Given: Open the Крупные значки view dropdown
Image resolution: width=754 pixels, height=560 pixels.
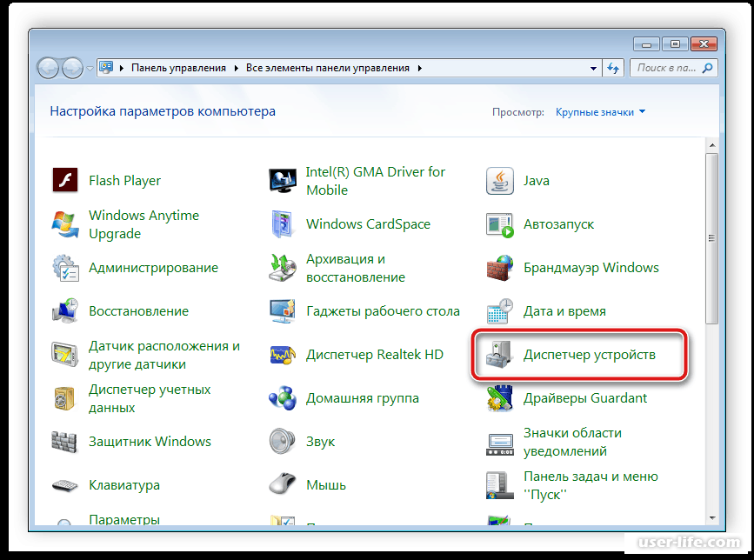Looking at the screenshot, I should pos(600,112).
